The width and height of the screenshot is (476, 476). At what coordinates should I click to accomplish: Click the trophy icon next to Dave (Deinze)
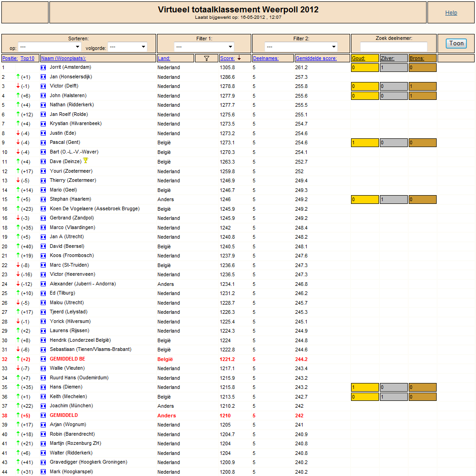pos(86,160)
